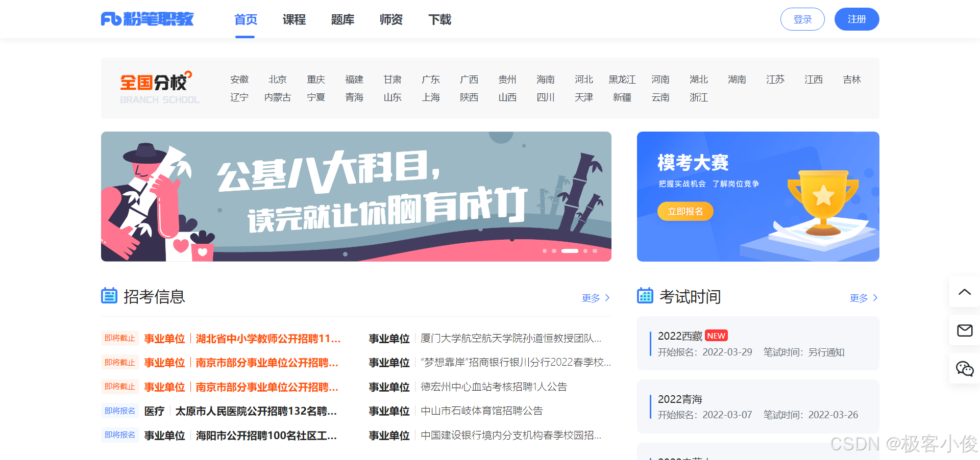
Task: Click the 立即报名 button on 模考大赛 banner
Action: (685, 211)
